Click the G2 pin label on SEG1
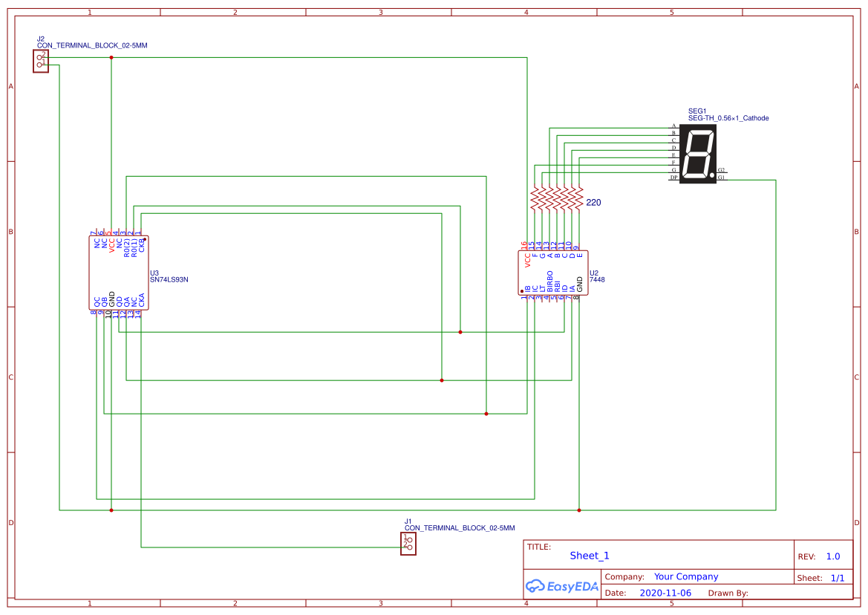Screen dimensions: 868x615 722,169
